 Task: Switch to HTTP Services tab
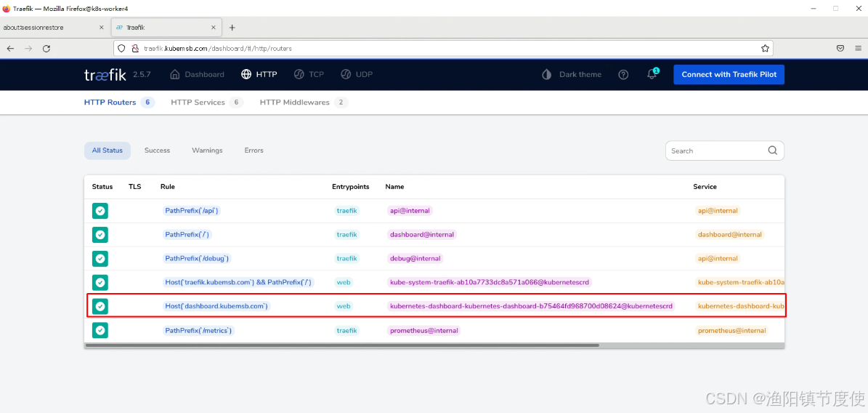coord(206,103)
